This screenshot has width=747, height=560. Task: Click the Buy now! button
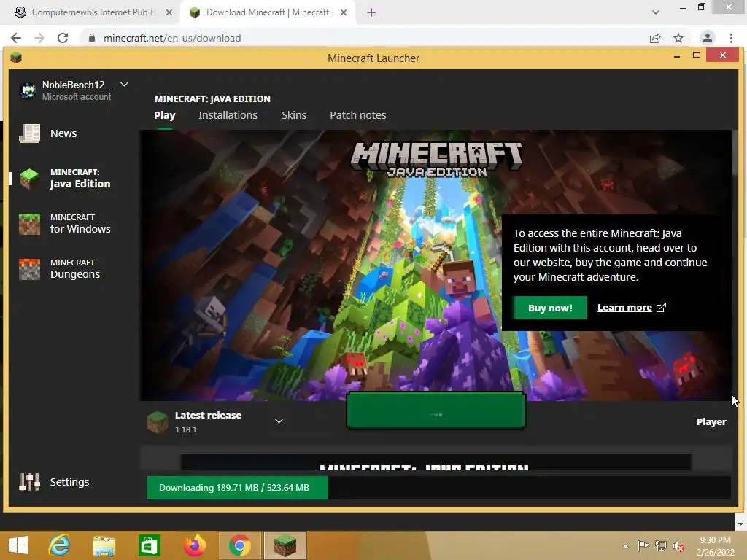pos(550,308)
